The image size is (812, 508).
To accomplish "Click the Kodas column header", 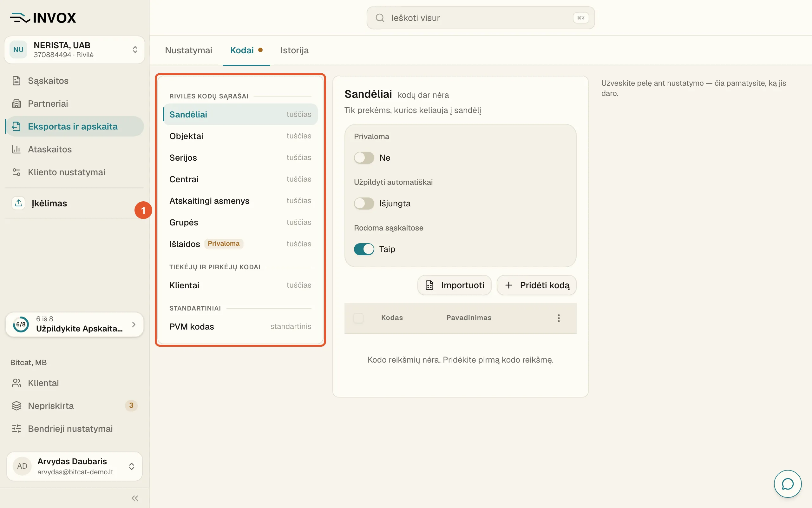I will click(x=392, y=318).
